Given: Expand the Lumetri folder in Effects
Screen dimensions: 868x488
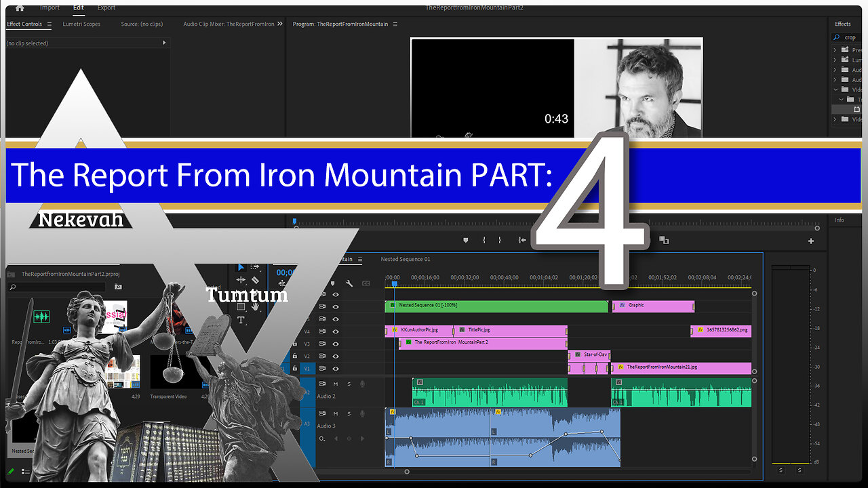Looking at the screenshot, I should pos(835,60).
